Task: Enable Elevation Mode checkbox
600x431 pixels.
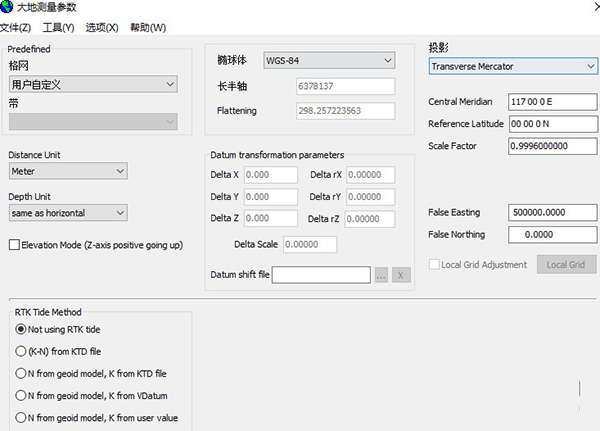Action: tap(14, 244)
